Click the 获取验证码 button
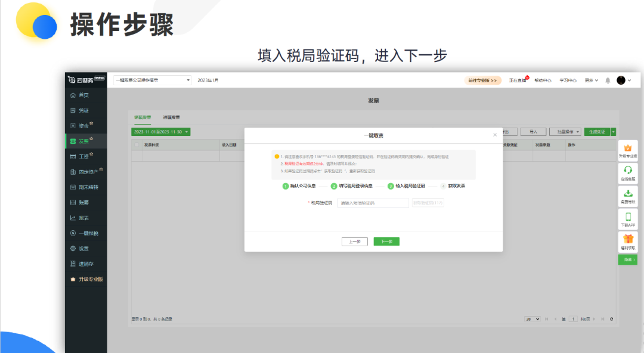Screen dimensions: 644x353 [x=428, y=203]
